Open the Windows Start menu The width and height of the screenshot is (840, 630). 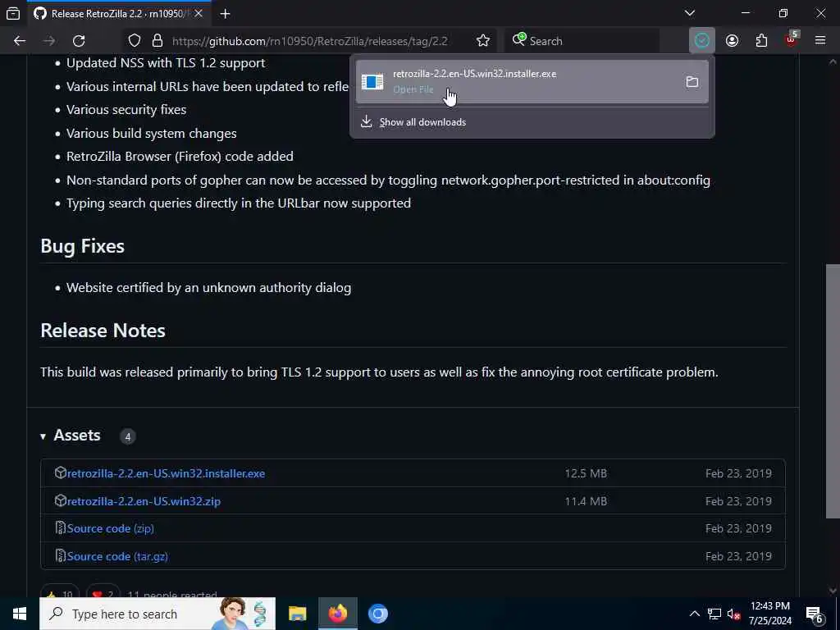20,614
